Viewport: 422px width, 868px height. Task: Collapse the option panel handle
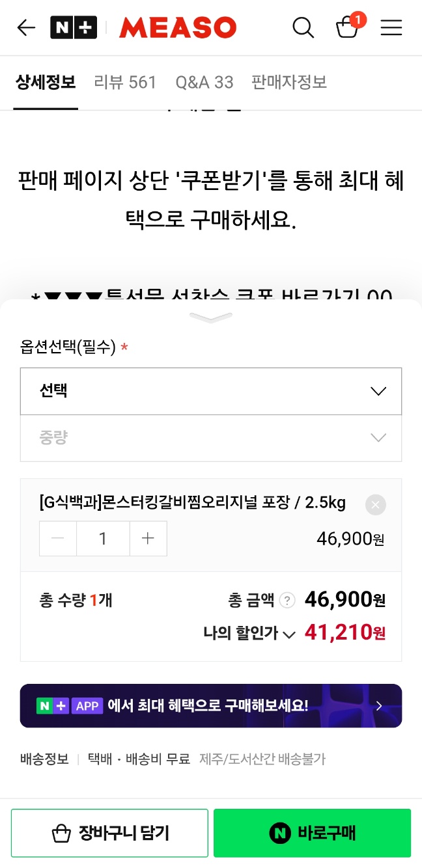[211, 318]
